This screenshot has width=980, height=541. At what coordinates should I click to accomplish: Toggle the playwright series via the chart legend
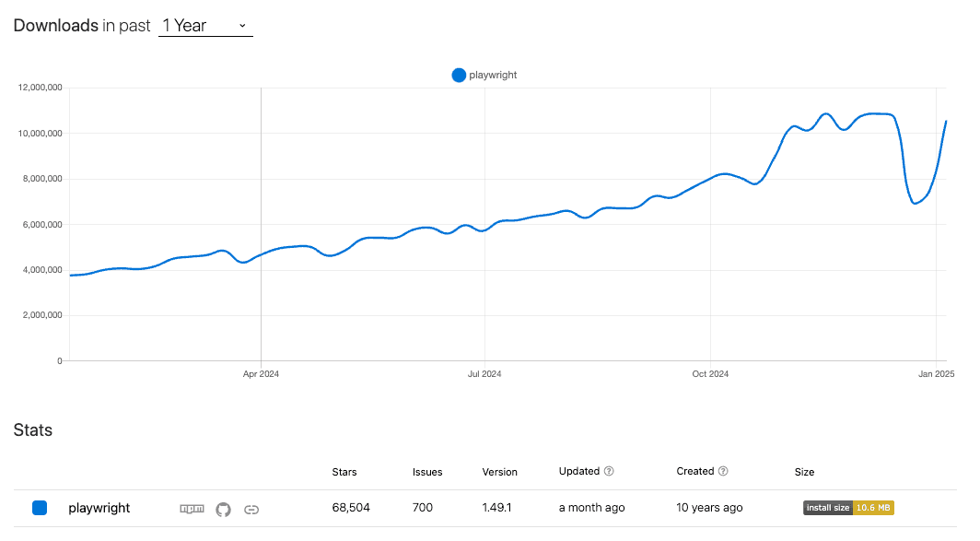[x=484, y=75]
